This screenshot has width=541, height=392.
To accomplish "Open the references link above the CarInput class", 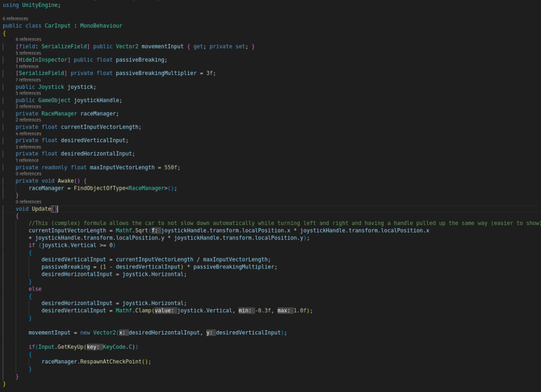I will pyautogui.click(x=15, y=18).
